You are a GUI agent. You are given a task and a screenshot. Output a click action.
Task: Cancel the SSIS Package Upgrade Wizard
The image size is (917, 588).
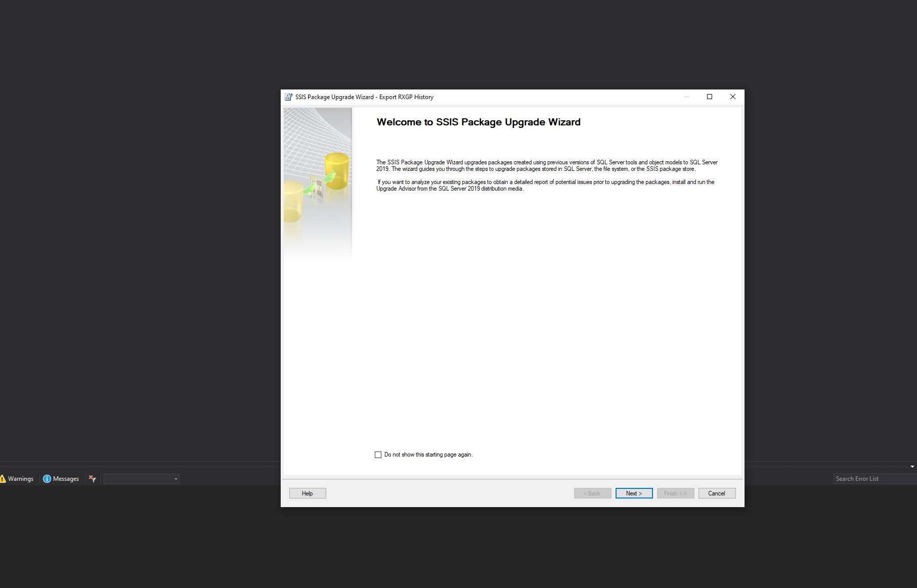pos(717,493)
